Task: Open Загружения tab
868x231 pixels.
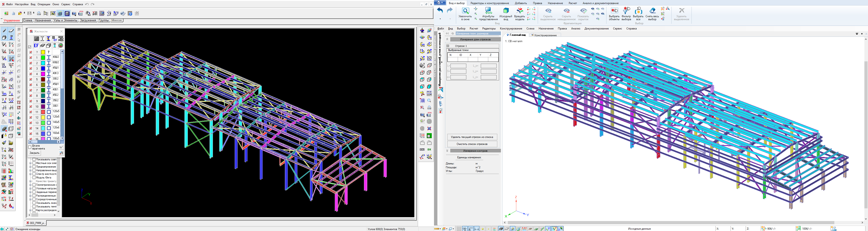Action: click(88, 20)
